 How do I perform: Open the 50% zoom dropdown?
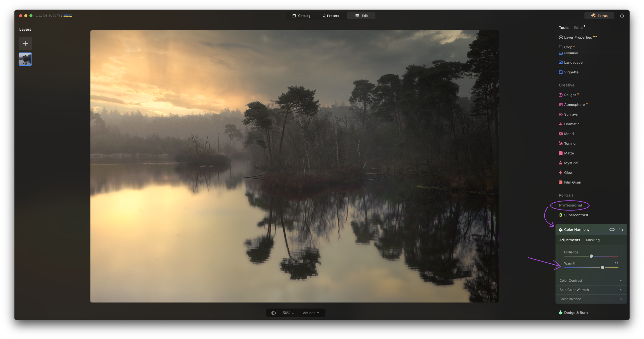coord(288,313)
